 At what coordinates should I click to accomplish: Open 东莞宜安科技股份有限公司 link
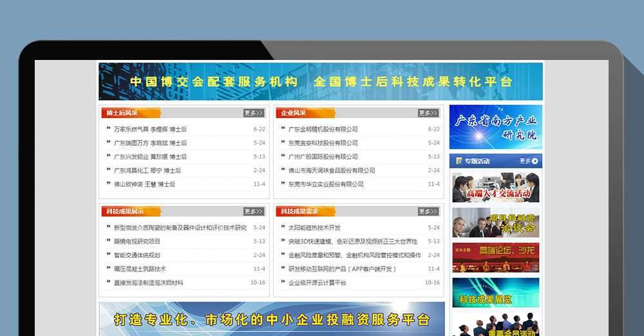pyautogui.click(x=323, y=143)
